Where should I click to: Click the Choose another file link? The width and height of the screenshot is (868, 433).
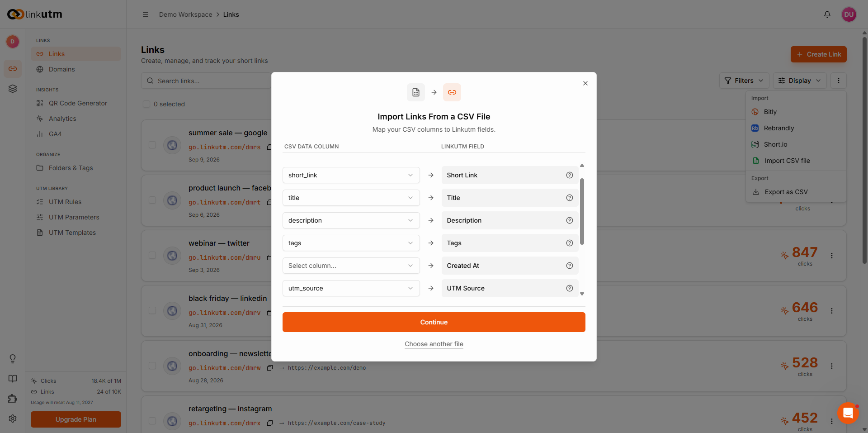(x=434, y=344)
